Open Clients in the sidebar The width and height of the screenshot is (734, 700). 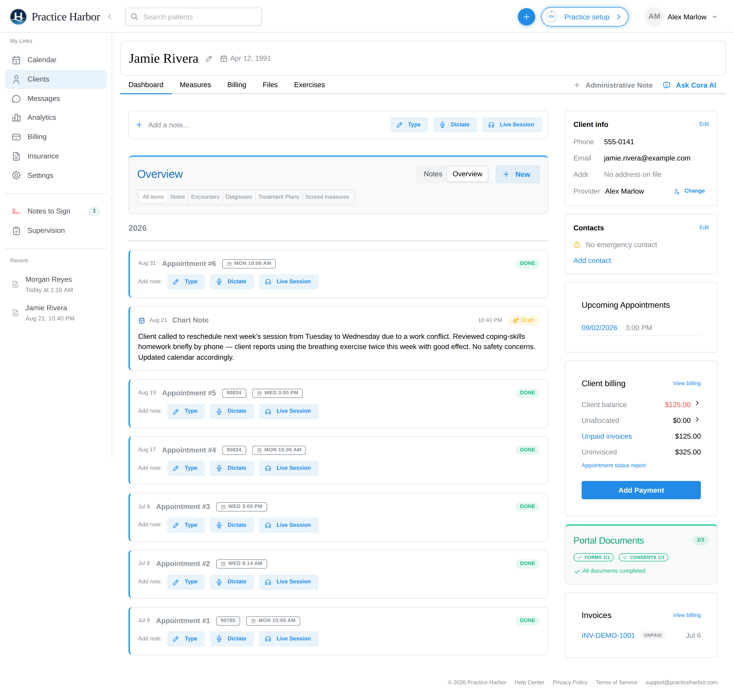click(x=56, y=79)
